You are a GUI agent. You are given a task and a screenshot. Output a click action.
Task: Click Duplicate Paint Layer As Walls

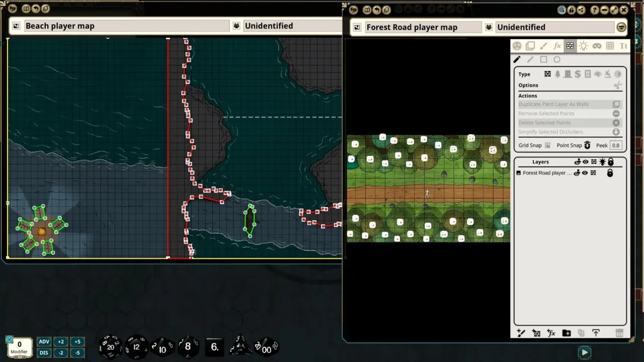[570, 104]
